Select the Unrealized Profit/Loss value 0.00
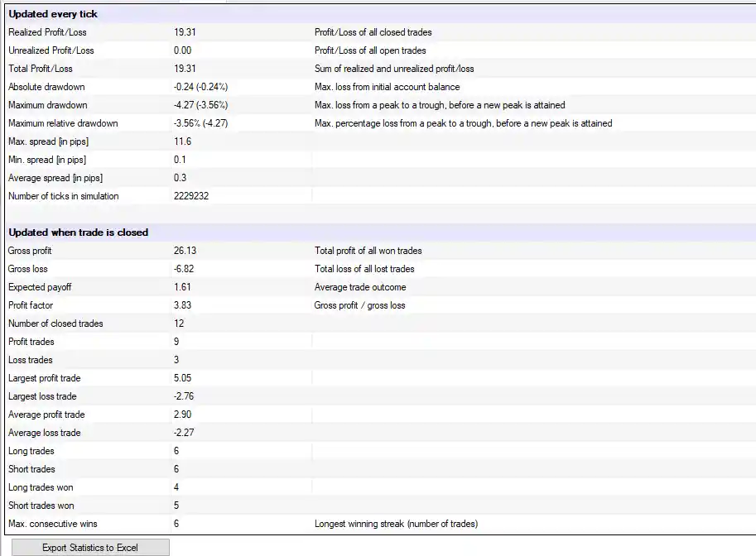Viewport: 756px width, 556px height. 182,50
